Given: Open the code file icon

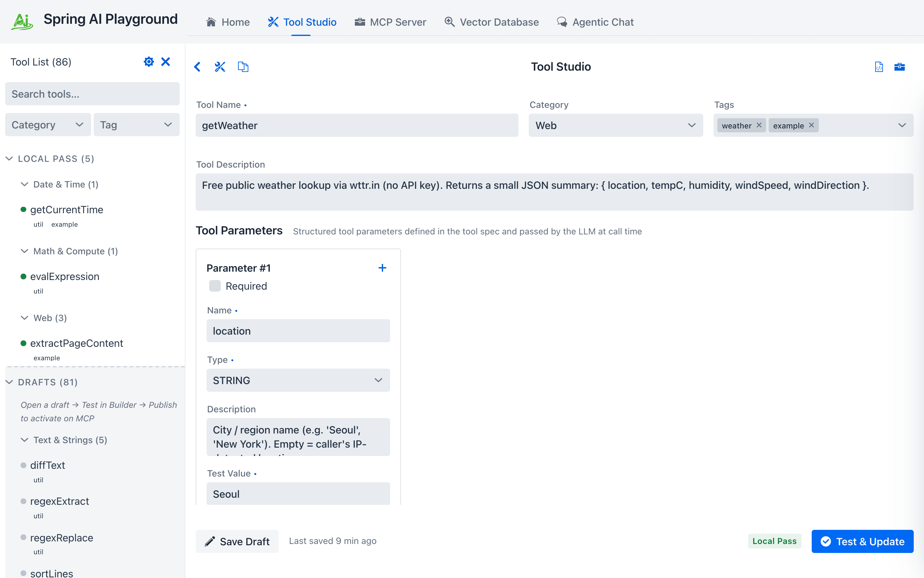Looking at the screenshot, I should [x=879, y=67].
